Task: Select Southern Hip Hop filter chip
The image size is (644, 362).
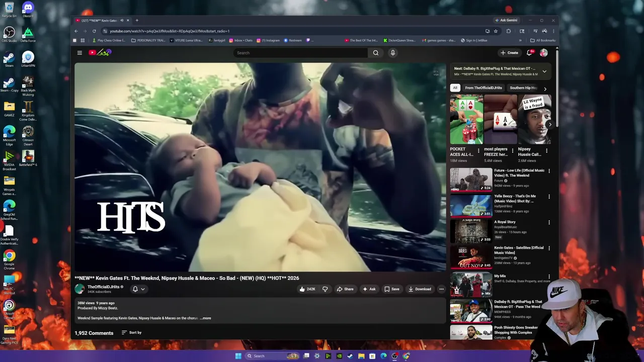Action: click(x=523, y=88)
